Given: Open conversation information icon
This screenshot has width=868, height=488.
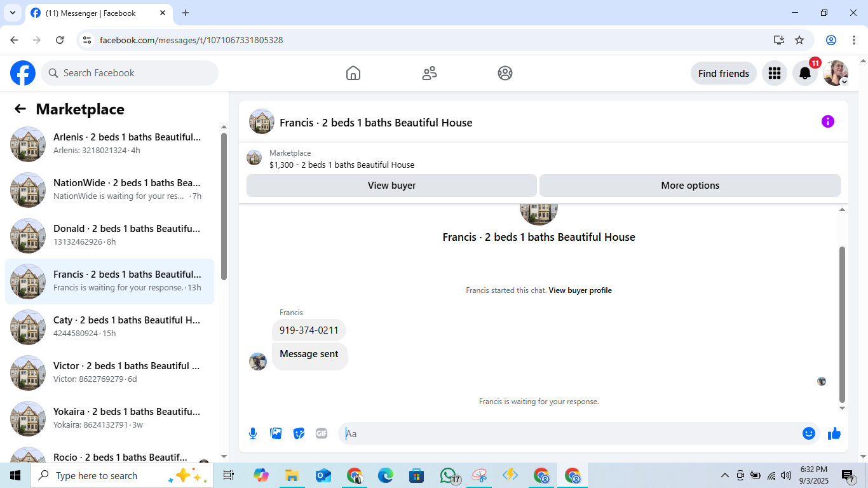Looking at the screenshot, I should tap(827, 121).
